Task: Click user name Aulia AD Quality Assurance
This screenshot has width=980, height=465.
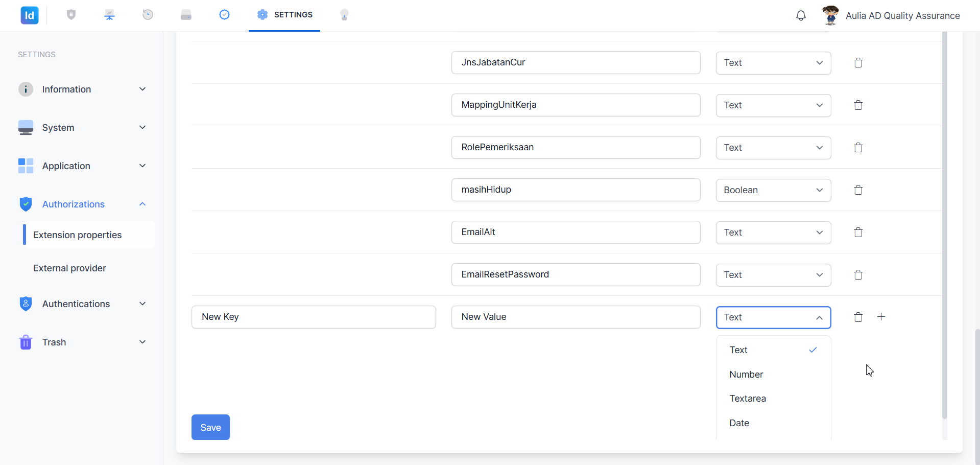Action: coord(902,16)
